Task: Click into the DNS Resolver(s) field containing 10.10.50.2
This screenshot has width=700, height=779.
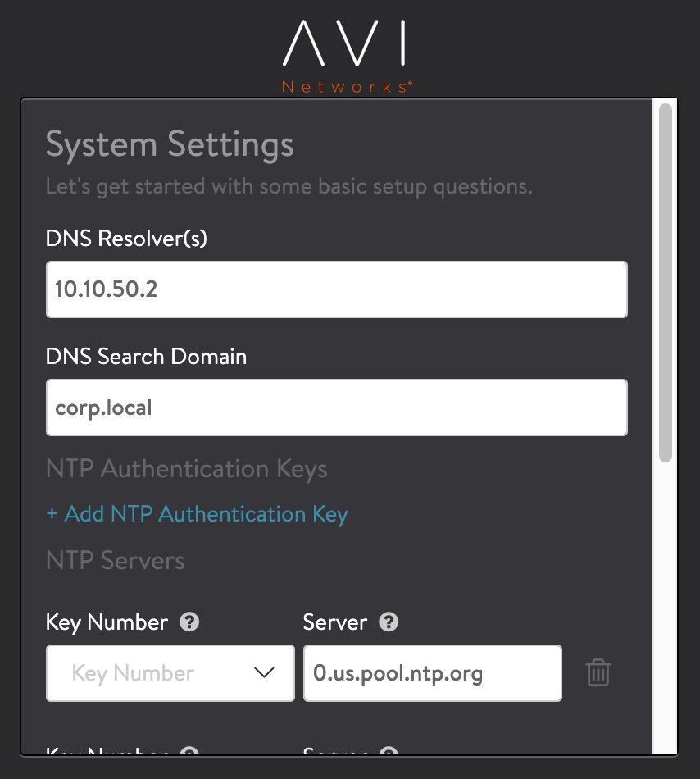Action: (x=336, y=289)
